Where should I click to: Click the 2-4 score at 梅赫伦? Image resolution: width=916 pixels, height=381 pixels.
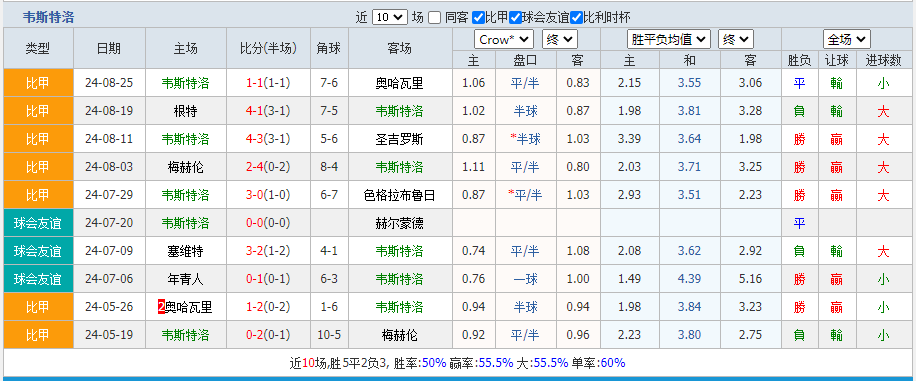(x=254, y=167)
